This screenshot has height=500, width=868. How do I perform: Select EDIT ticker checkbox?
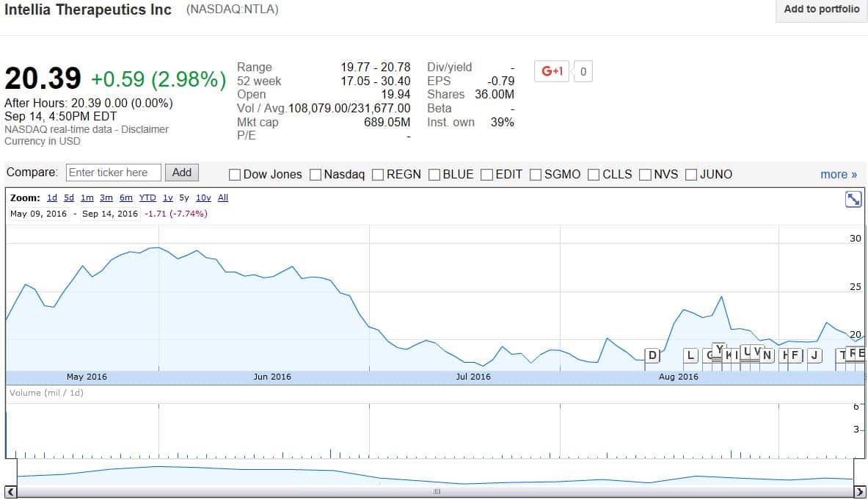click(487, 175)
